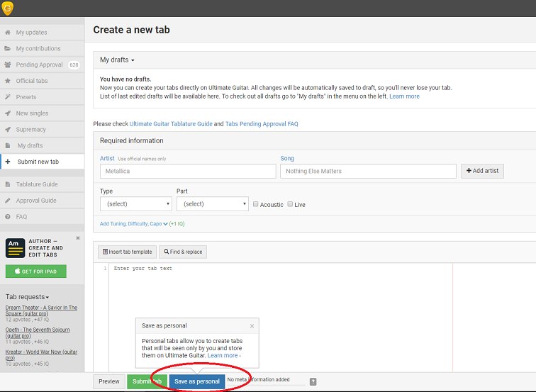
Task: Open Dream Theater A Savior In The Square request
Action: [41, 310]
